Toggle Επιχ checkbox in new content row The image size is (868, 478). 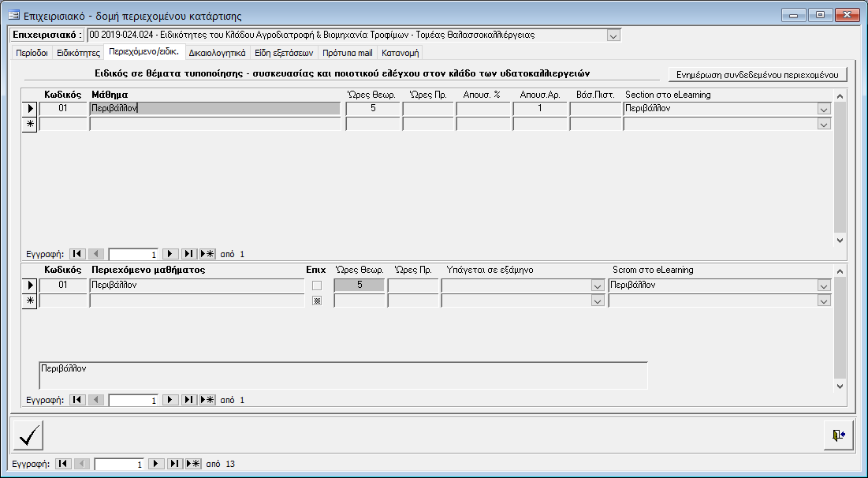coord(317,301)
